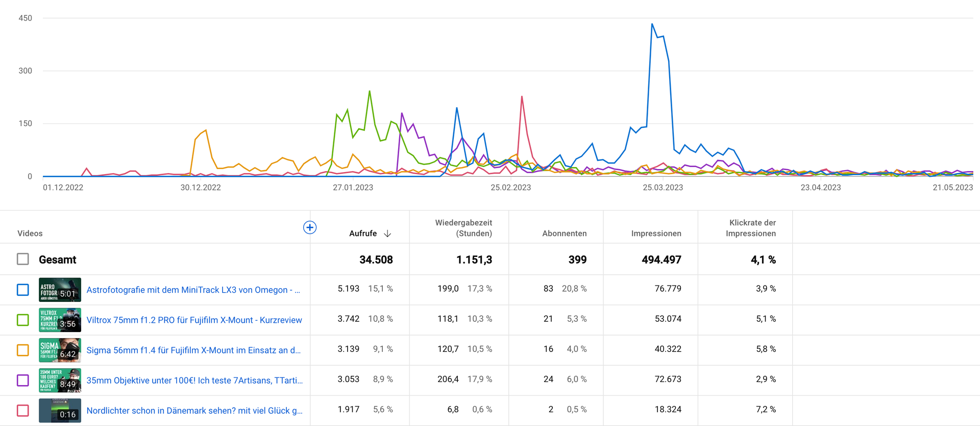
Task: Toggle the red Nordlichter video checkbox
Action: tap(23, 410)
